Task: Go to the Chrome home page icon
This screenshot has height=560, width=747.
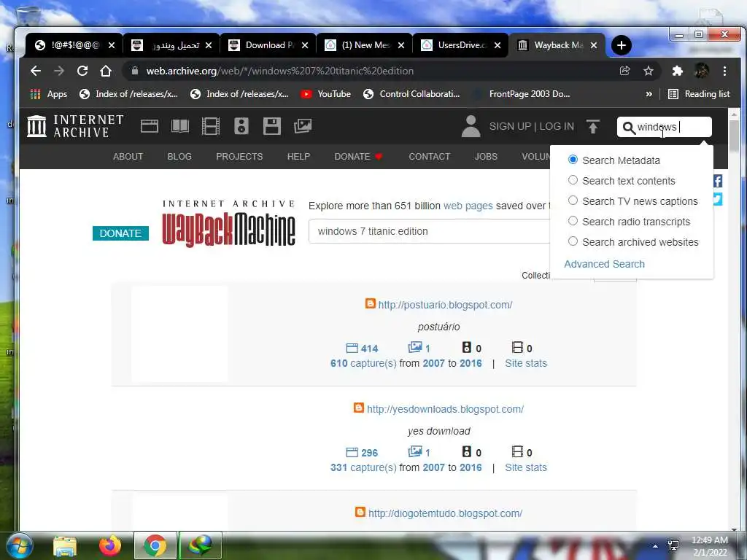Action: (106, 71)
